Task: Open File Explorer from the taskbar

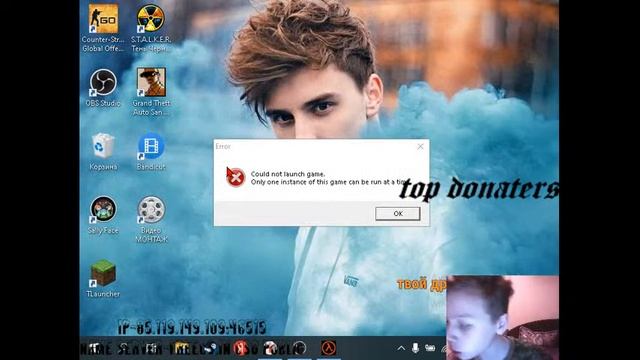Action: coord(181,348)
